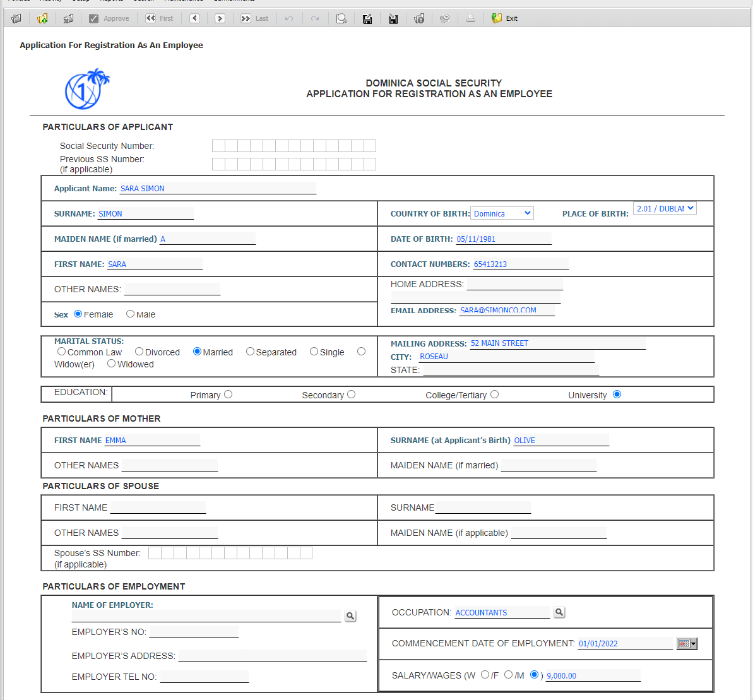Open the magnifier search icon in toolbar

(x=341, y=19)
